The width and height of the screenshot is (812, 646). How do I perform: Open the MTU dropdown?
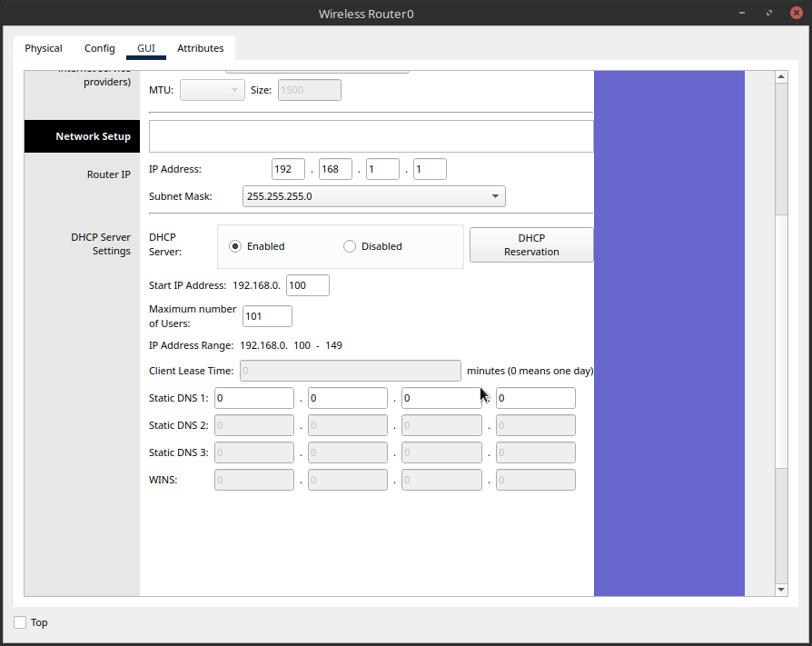[213, 90]
